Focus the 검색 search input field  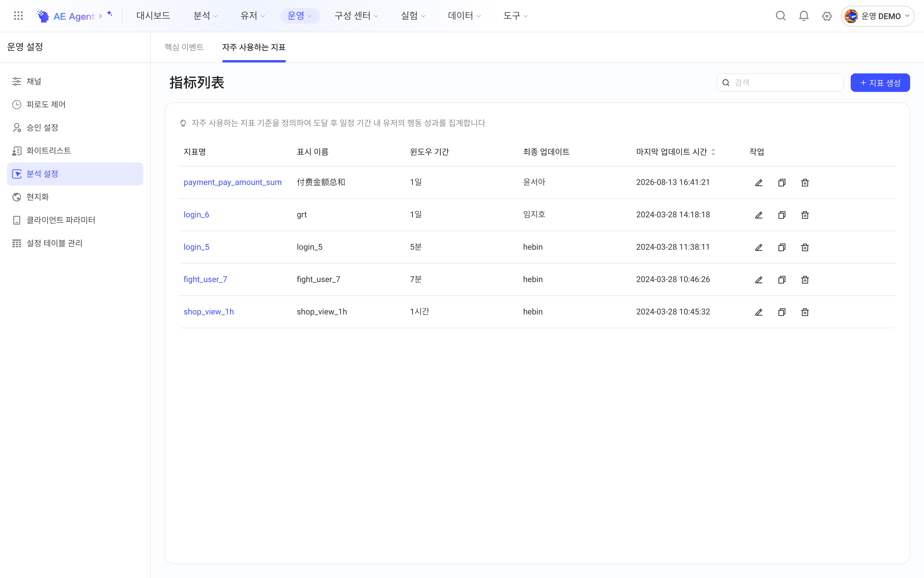click(x=780, y=83)
